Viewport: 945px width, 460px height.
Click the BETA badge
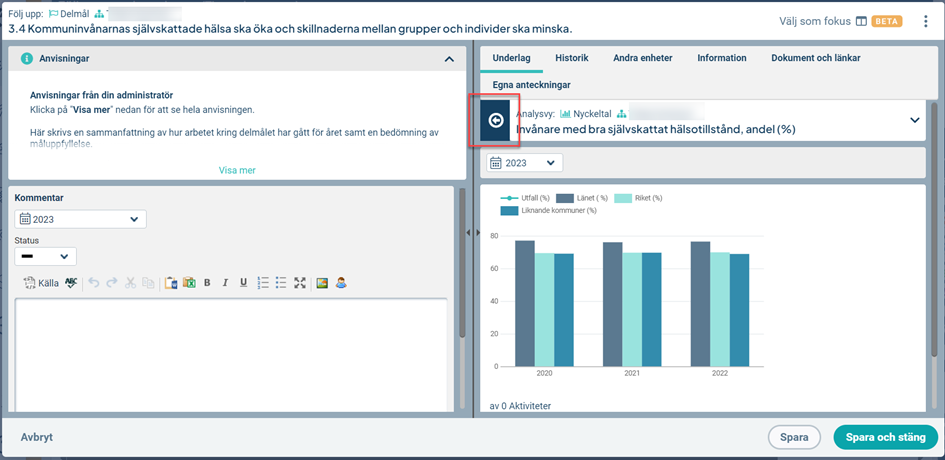tap(887, 21)
